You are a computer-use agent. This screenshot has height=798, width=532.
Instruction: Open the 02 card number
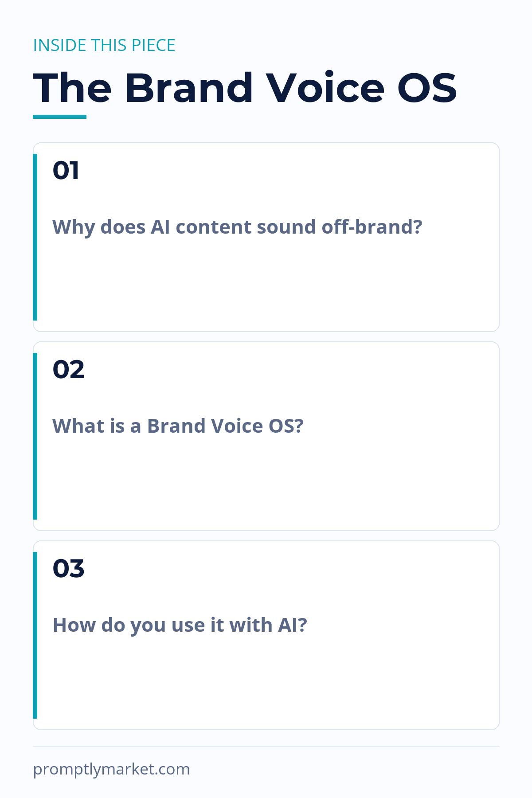pos(68,369)
